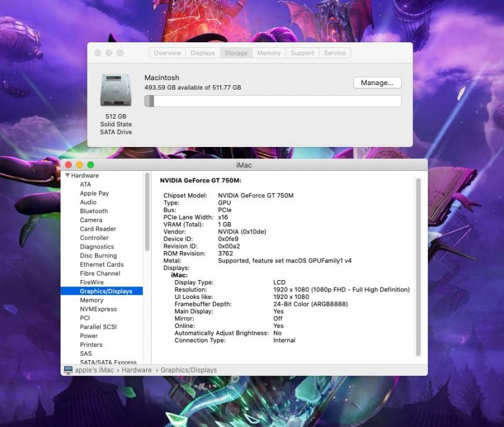
Task: Select Fibre Channel in the sidebar
Action: click(x=100, y=274)
